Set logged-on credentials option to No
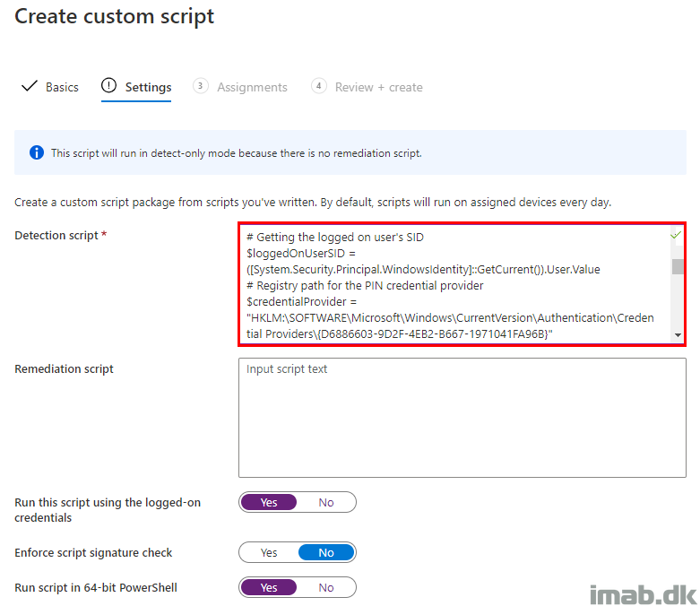This screenshot has width=700, height=606. pyautogui.click(x=326, y=502)
